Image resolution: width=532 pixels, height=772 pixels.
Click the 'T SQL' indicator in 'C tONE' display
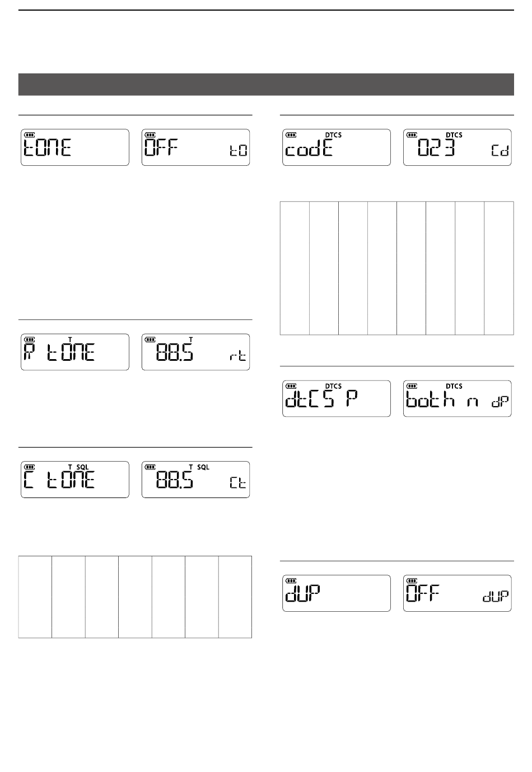(78, 467)
